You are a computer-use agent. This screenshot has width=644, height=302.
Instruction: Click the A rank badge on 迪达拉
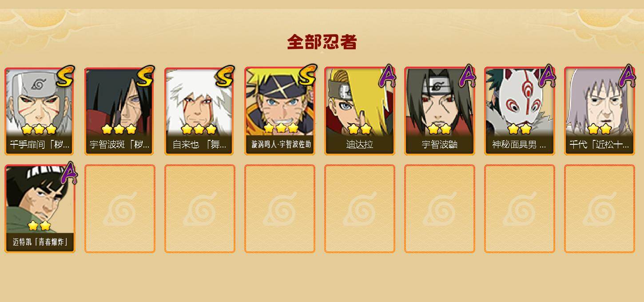click(x=387, y=75)
